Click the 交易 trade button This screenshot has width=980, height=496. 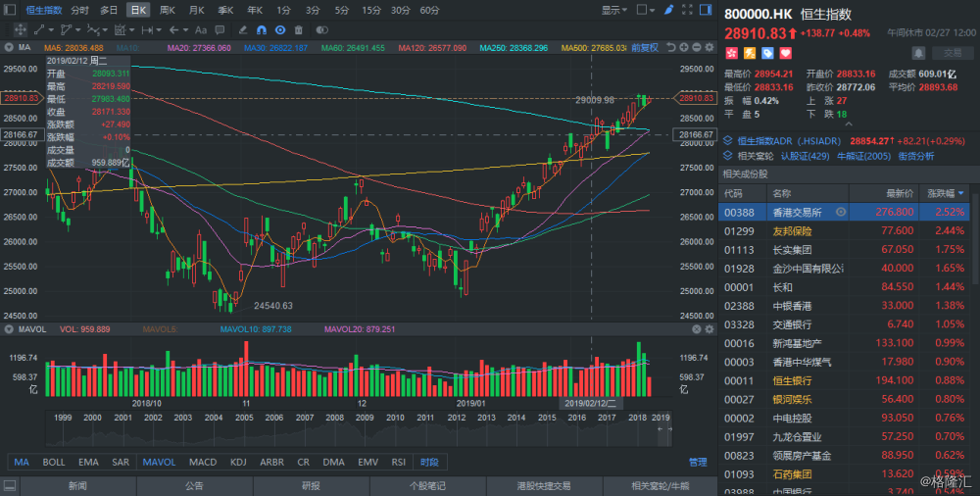(x=947, y=53)
